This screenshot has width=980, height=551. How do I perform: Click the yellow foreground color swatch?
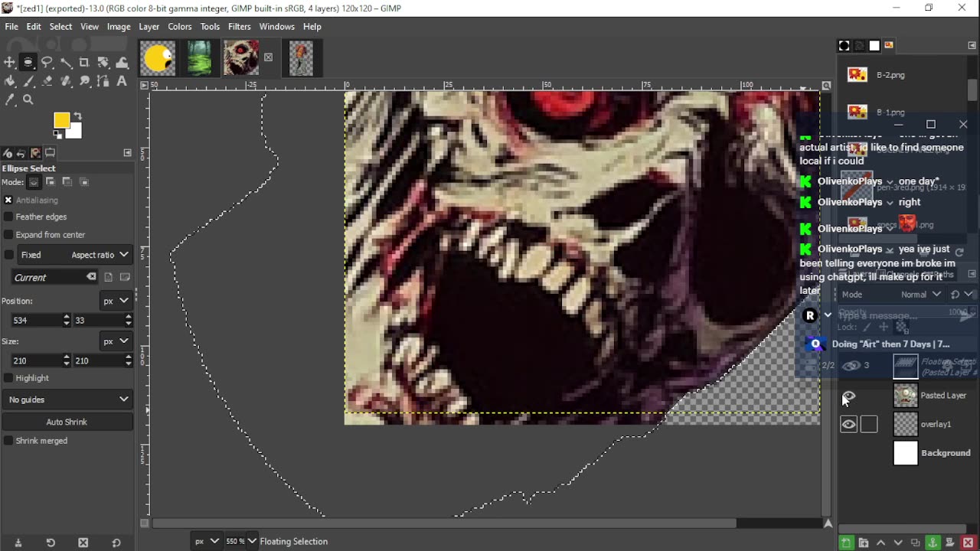click(60, 119)
